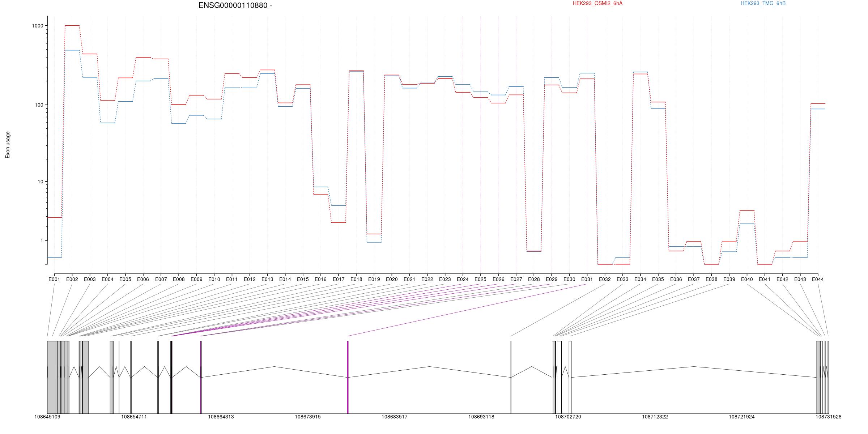The image size is (868, 434).
Task: Click exon label E034
Action: (x=640, y=279)
